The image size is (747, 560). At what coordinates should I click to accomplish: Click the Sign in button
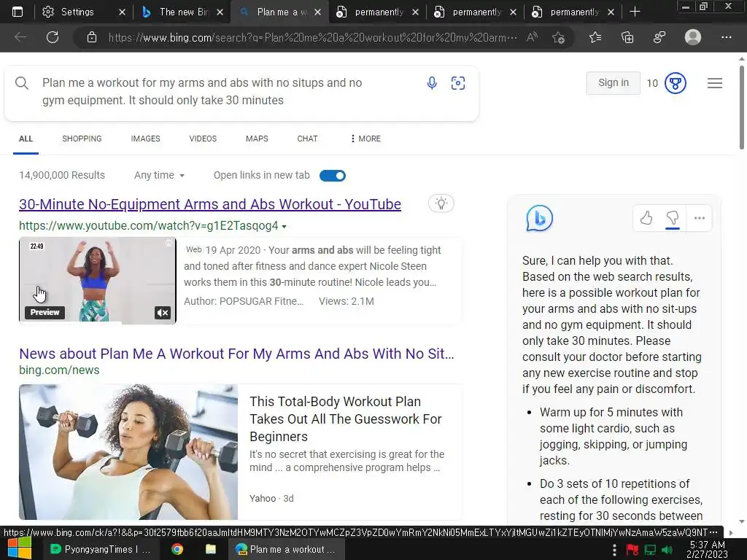613,83
